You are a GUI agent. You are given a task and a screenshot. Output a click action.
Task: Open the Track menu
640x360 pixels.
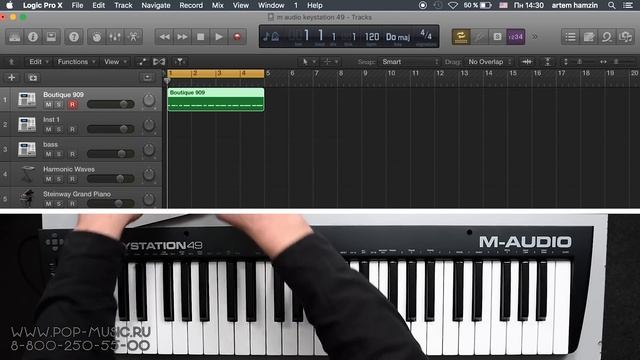tap(123, 5)
